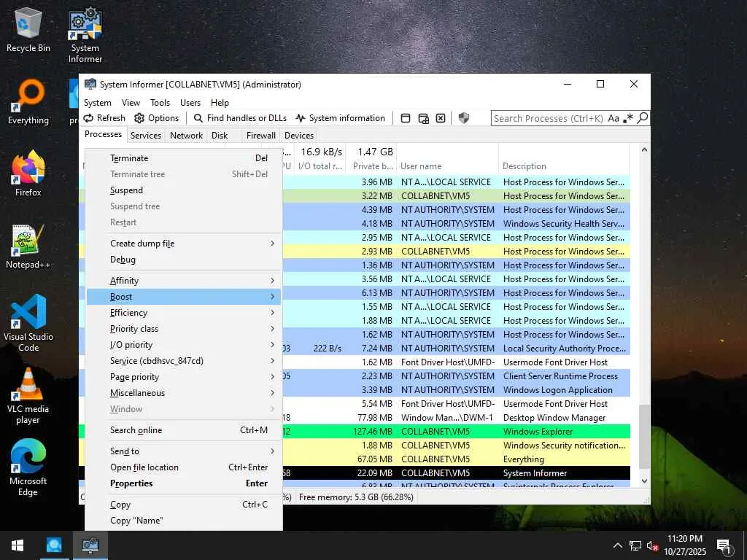Viewport: 747px width, 560px height.
Task: Toggle regex search option
Action: pyautogui.click(x=628, y=118)
